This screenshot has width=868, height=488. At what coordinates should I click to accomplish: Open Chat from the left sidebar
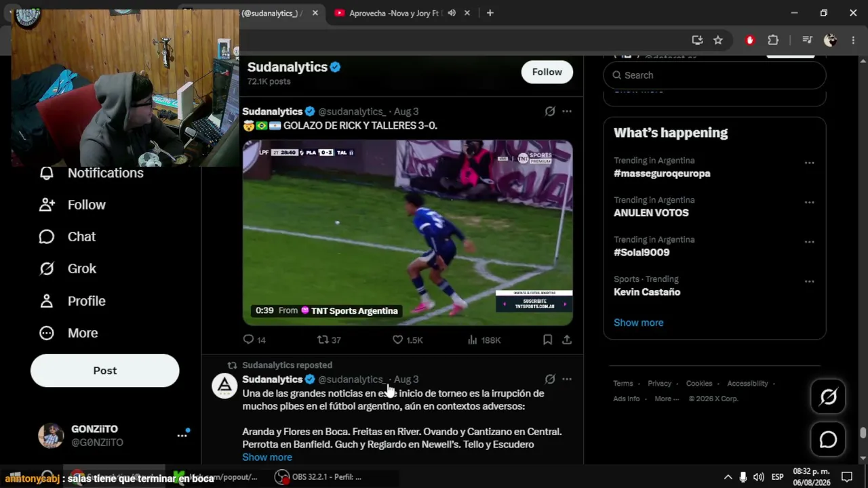tap(67, 237)
